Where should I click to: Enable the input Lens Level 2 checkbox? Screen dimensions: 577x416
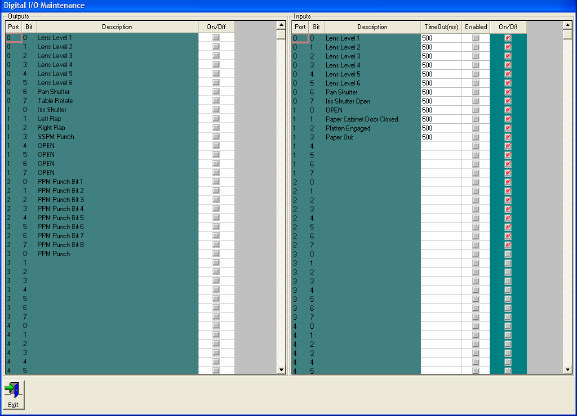click(476, 47)
